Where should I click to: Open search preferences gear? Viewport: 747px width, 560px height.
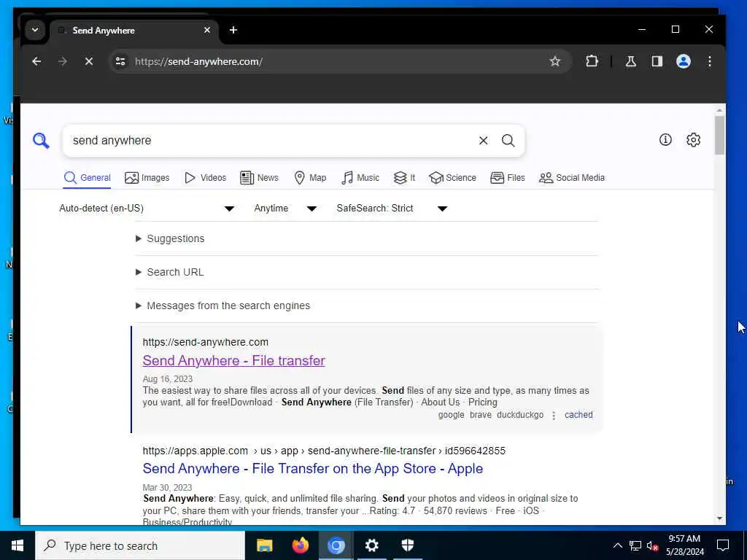click(x=693, y=139)
